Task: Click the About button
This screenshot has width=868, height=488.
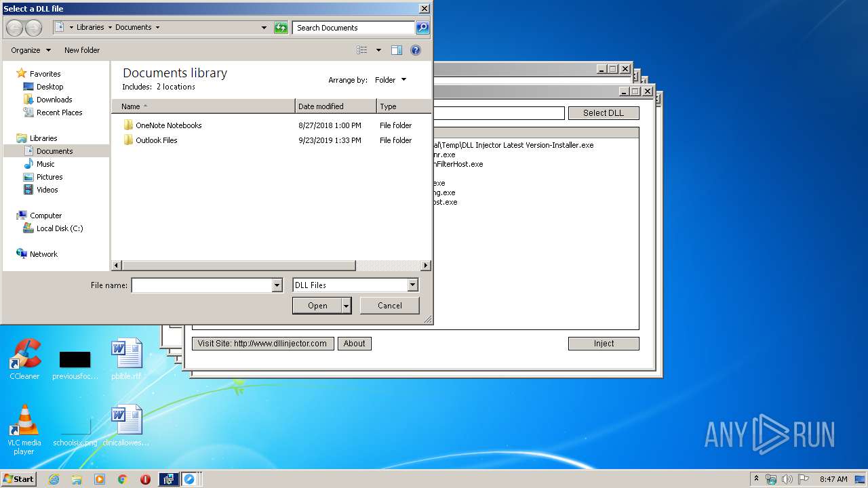Action: pyautogui.click(x=354, y=344)
